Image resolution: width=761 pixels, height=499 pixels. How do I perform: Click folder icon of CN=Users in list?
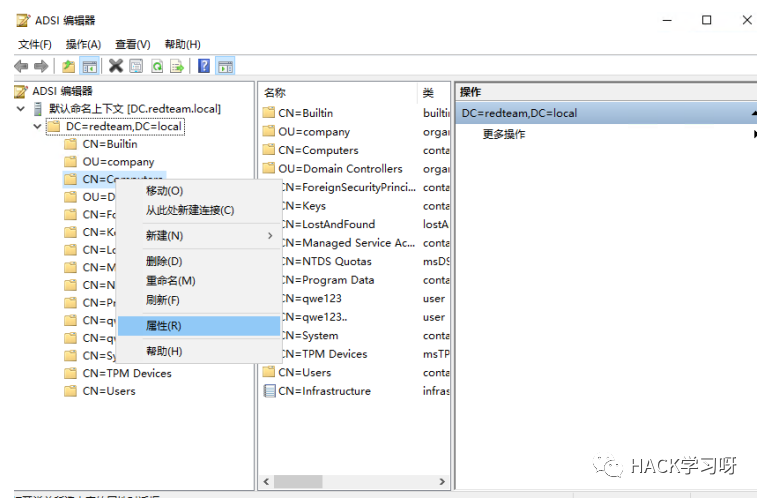pos(268,372)
